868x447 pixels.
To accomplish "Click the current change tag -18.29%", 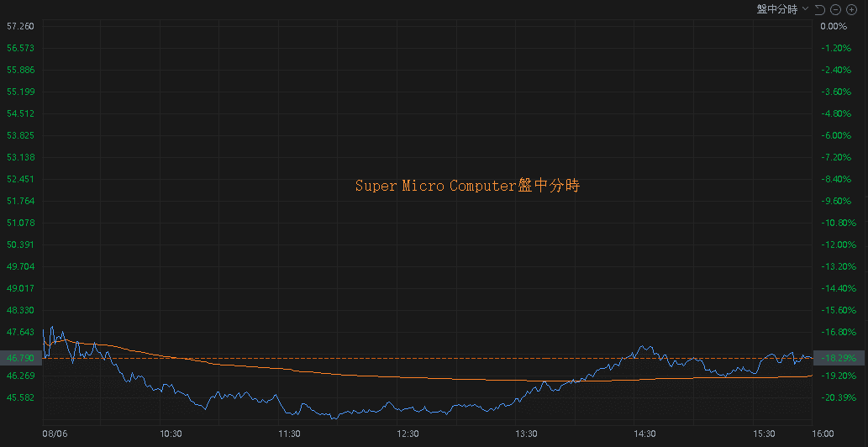I will (x=840, y=359).
